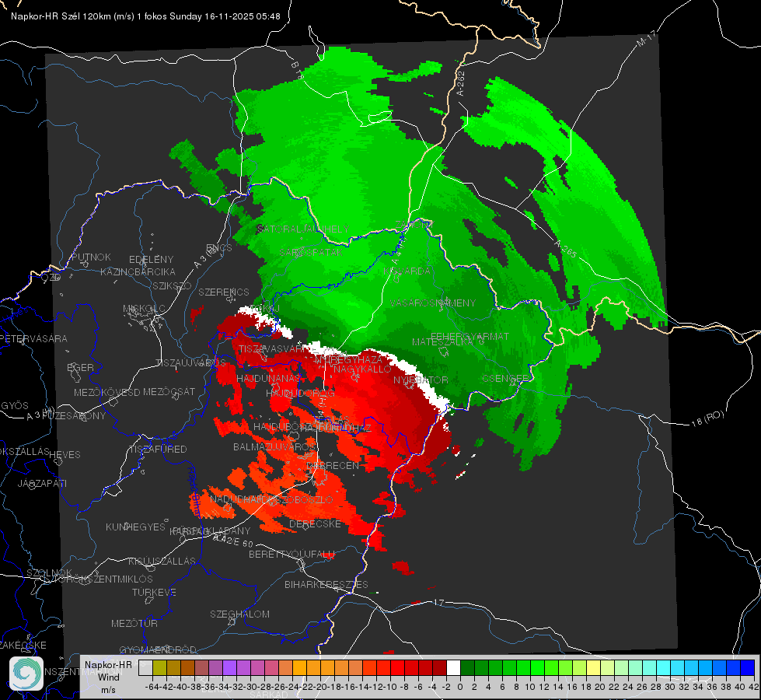Click the TISZAUJVAROS town label
Image resolution: width=761 pixels, height=700 pixels.
coord(190,362)
